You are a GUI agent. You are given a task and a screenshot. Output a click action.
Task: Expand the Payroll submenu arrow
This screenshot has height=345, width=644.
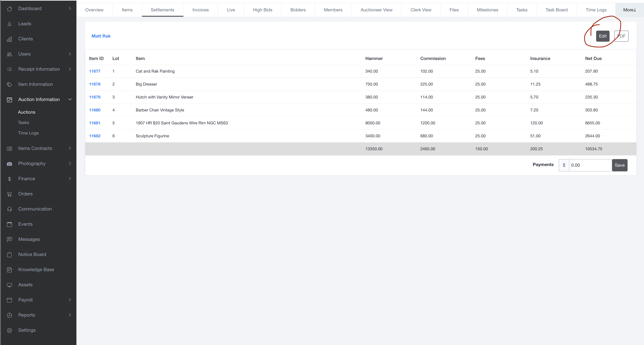70,300
